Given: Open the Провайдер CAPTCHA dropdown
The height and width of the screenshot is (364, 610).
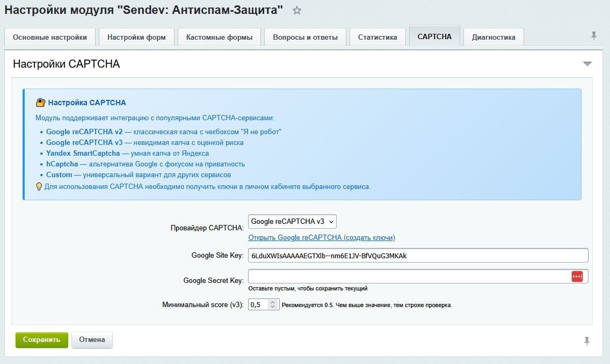Looking at the screenshot, I should click(292, 221).
